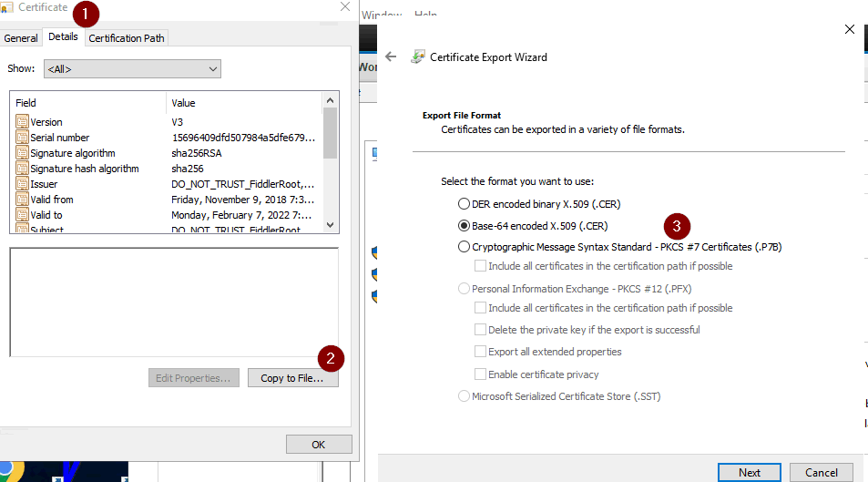The image size is (868, 482).
Task: Click the Version field icon
Action: tap(22, 122)
